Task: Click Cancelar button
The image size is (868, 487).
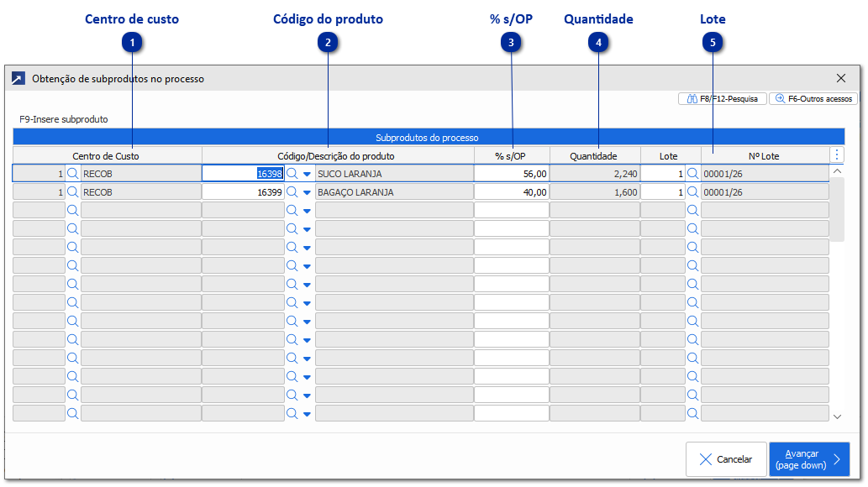Action: pyautogui.click(x=726, y=459)
